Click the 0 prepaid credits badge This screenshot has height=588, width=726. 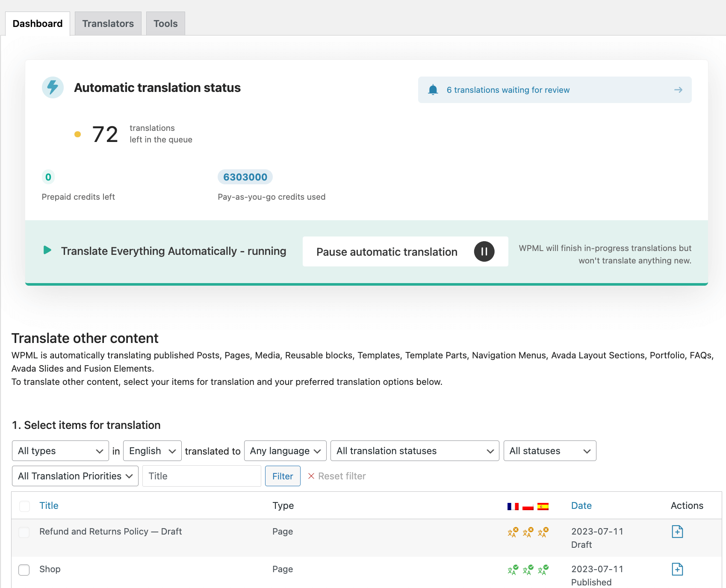click(48, 177)
